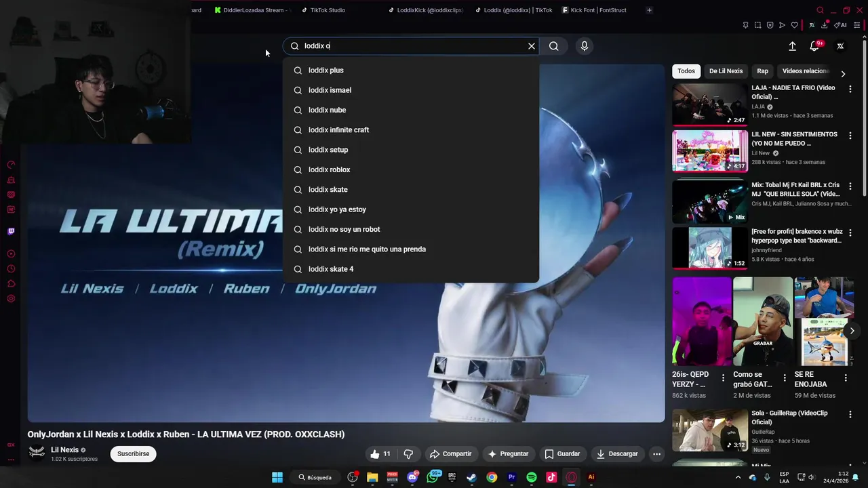Open options for Mix: Tobal Mj video
The height and width of the screenshot is (488, 868).
click(x=850, y=186)
